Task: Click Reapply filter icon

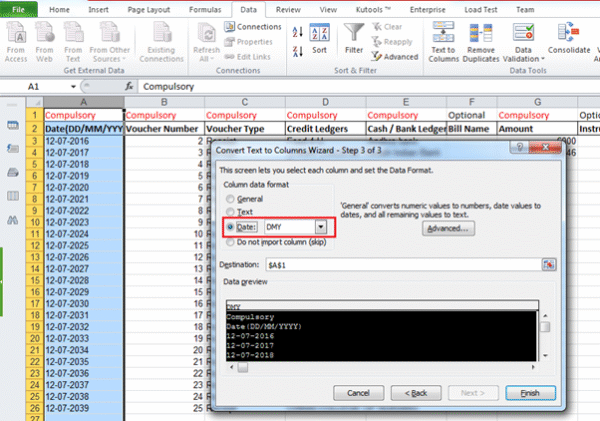Action: 392,42
